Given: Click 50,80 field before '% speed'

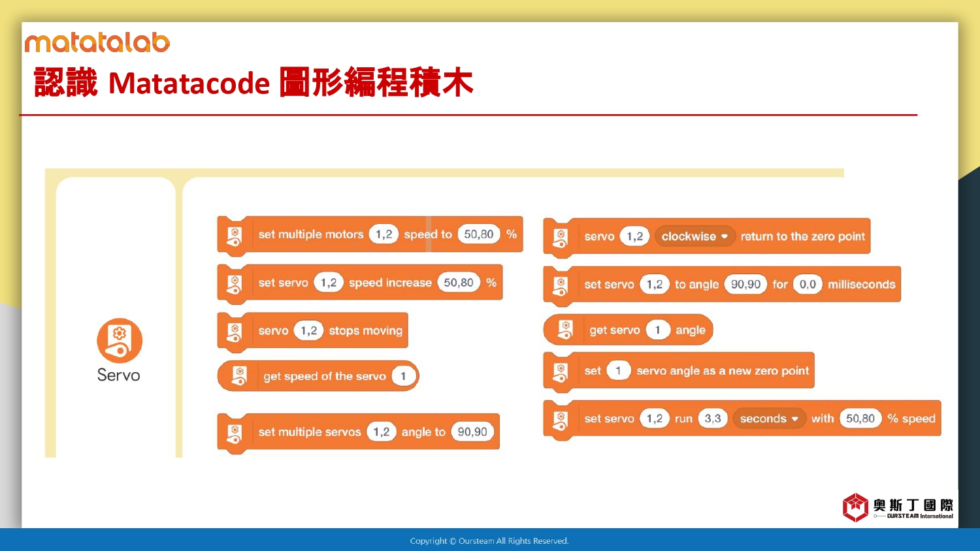Looking at the screenshot, I should [860, 418].
